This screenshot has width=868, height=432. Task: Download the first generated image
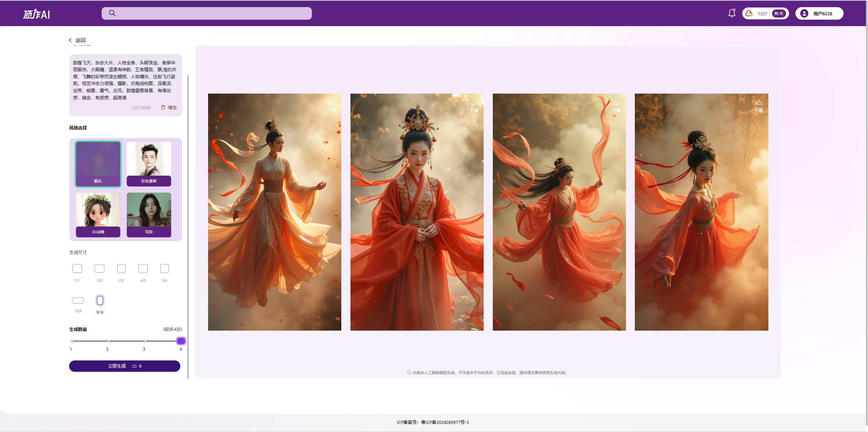point(331,106)
